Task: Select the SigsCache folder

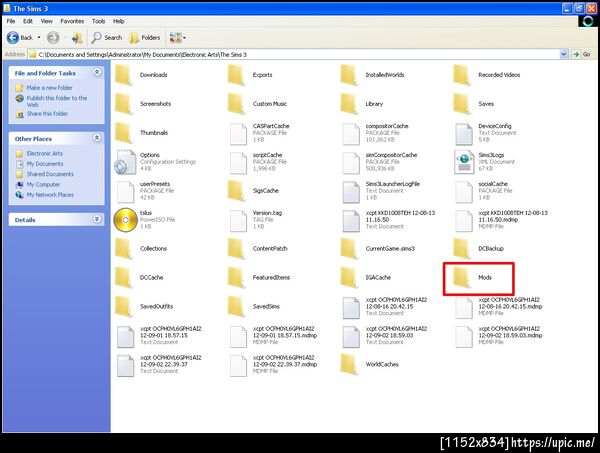Action: [x=253, y=191]
